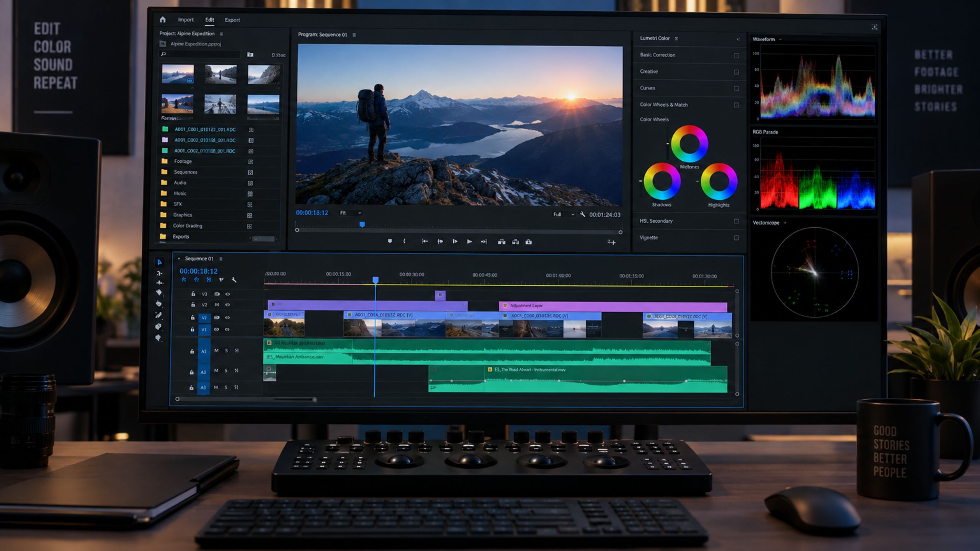
Task: Open the Sequence 01 timeline panel menu
Action: click(x=221, y=259)
